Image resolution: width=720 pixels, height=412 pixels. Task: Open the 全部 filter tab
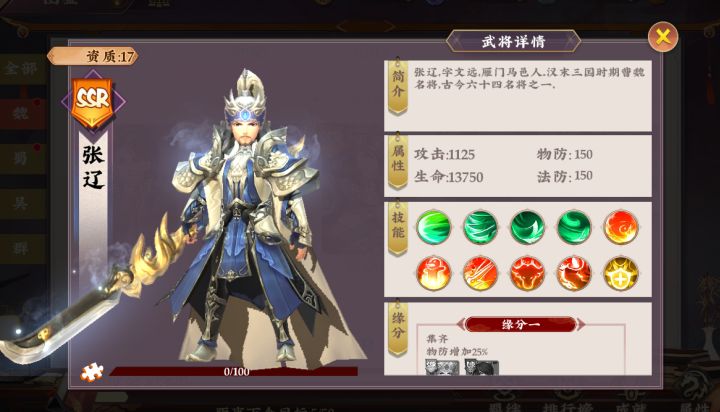tap(22, 69)
